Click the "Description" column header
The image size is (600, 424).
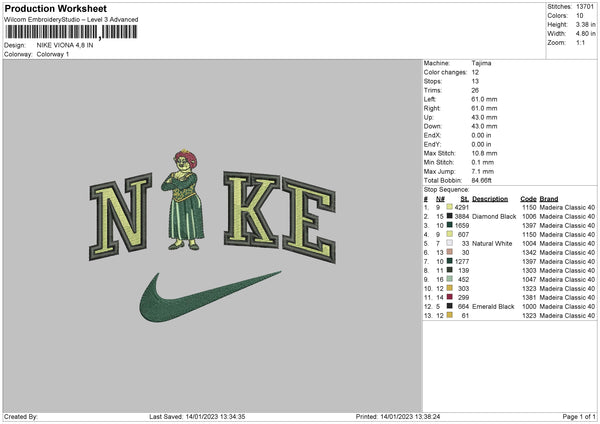tap(490, 199)
